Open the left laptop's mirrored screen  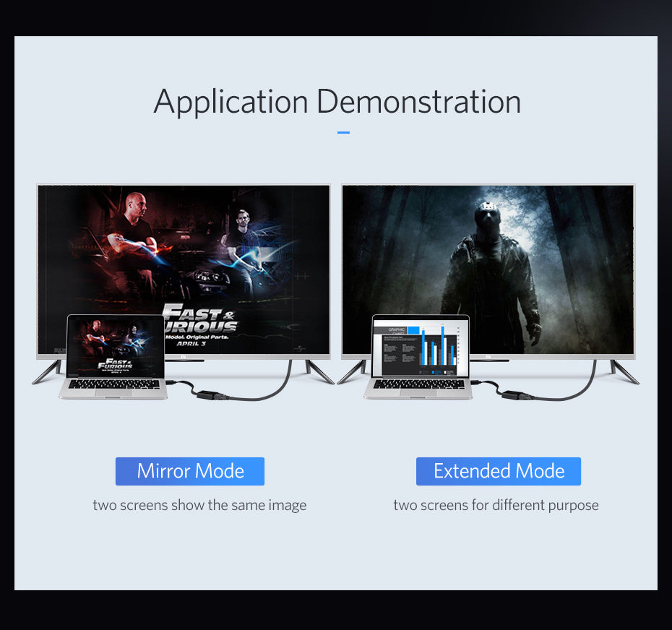click(116, 345)
